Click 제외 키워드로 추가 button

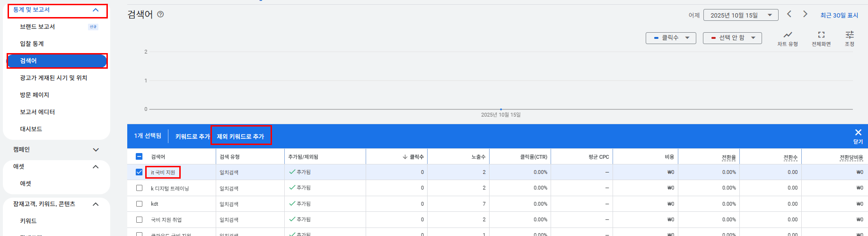tap(240, 136)
